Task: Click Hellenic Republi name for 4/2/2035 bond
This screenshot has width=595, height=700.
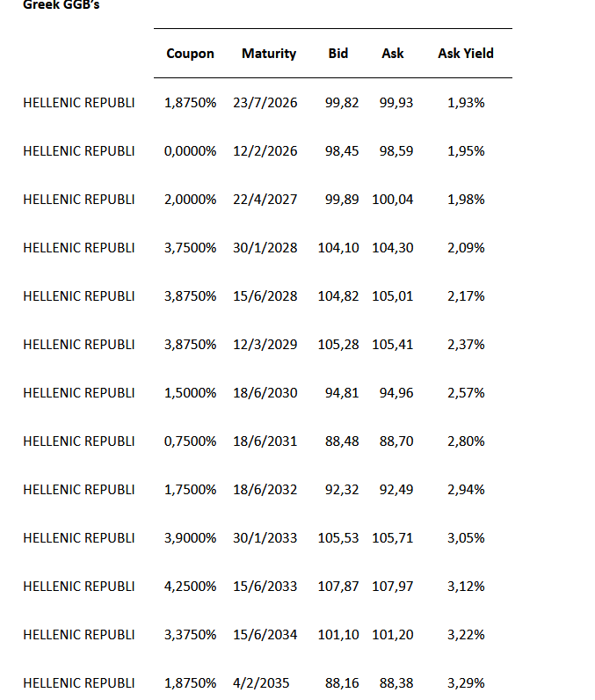Action: click(x=79, y=683)
